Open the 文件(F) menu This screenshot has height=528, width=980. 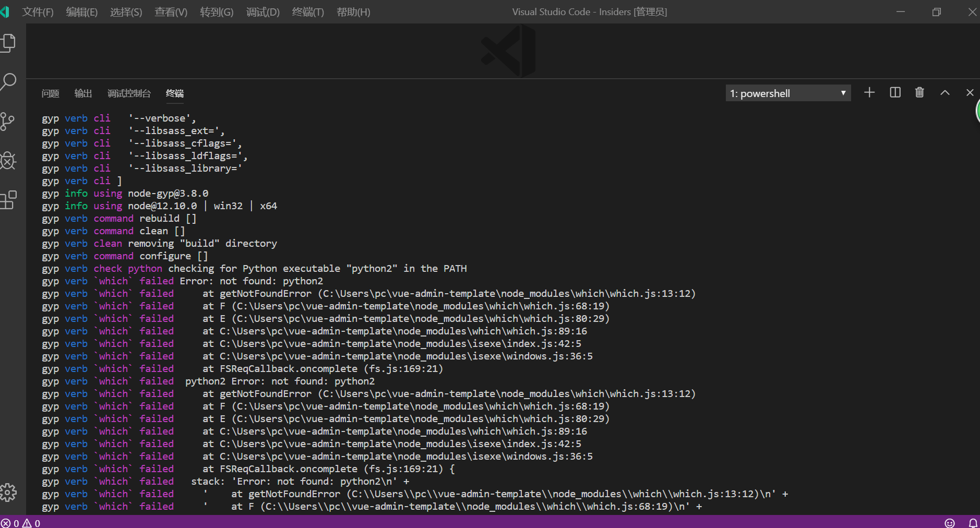(x=38, y=12)
